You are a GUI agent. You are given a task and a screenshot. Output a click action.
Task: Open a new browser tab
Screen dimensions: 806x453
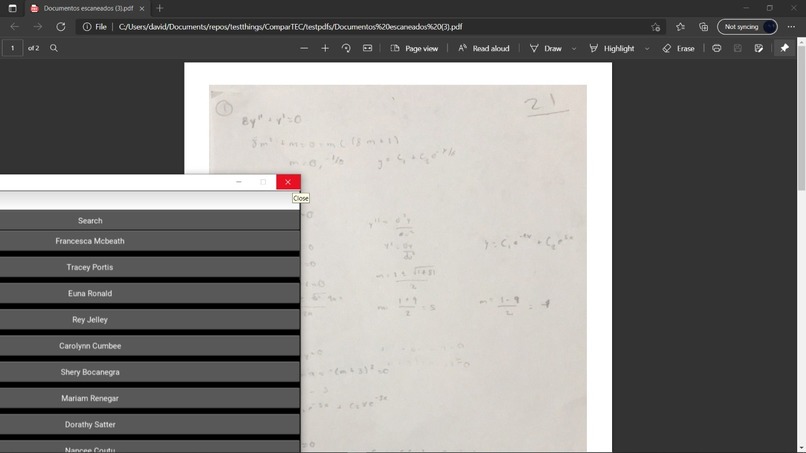click(x=160, y=8)
